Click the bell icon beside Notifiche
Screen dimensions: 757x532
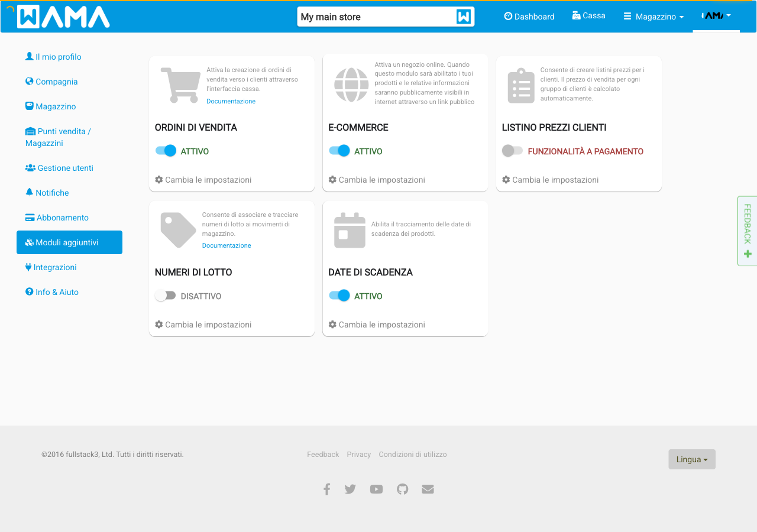pyautogui.click(x=30, y=192)
